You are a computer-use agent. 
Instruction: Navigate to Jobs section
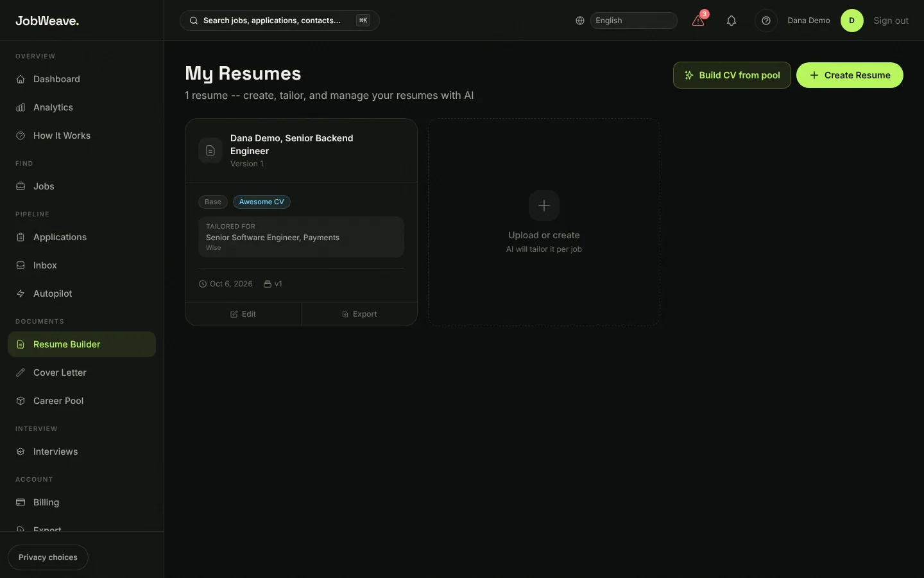pos(82,186)
